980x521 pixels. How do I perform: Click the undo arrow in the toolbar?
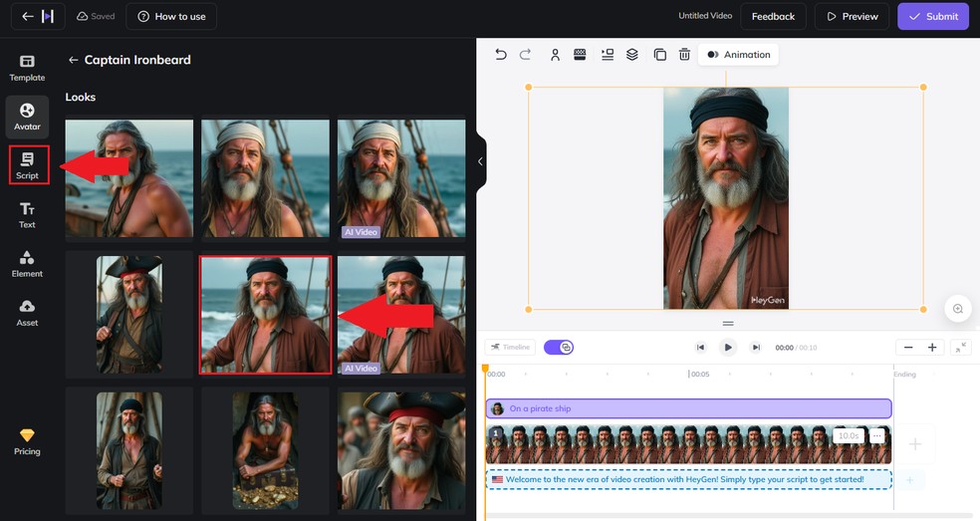501,55
